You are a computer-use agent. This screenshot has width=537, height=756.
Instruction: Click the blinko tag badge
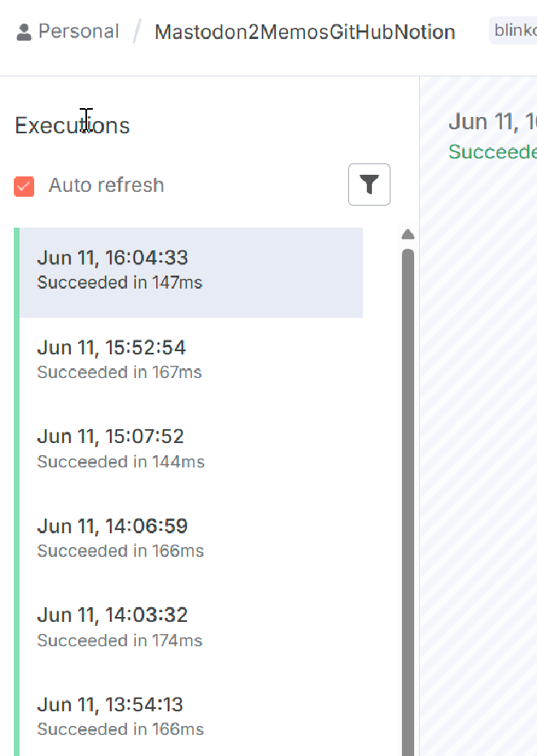click(x=513, y=30)
